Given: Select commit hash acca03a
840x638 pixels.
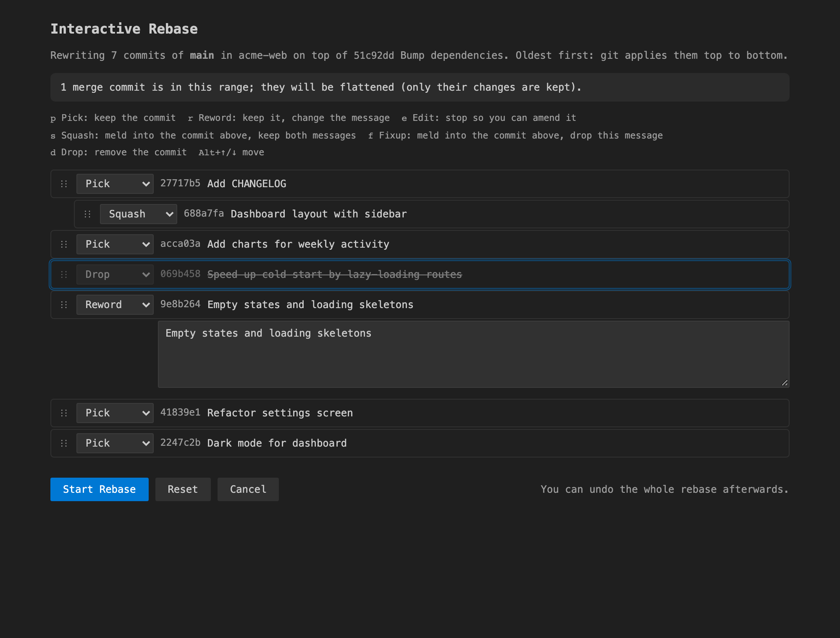Looking at the screenshot, I should click(x=180, y=244).
